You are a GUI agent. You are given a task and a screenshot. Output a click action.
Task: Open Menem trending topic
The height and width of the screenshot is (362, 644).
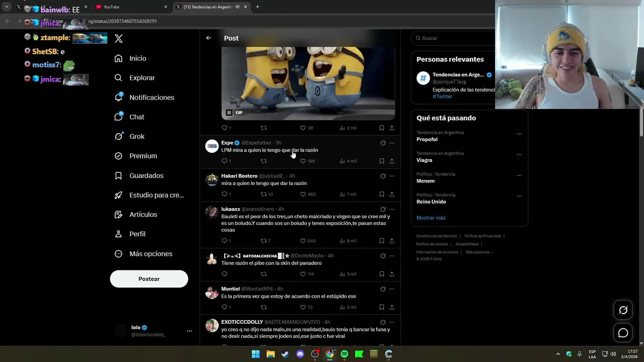tap(426, 181)
